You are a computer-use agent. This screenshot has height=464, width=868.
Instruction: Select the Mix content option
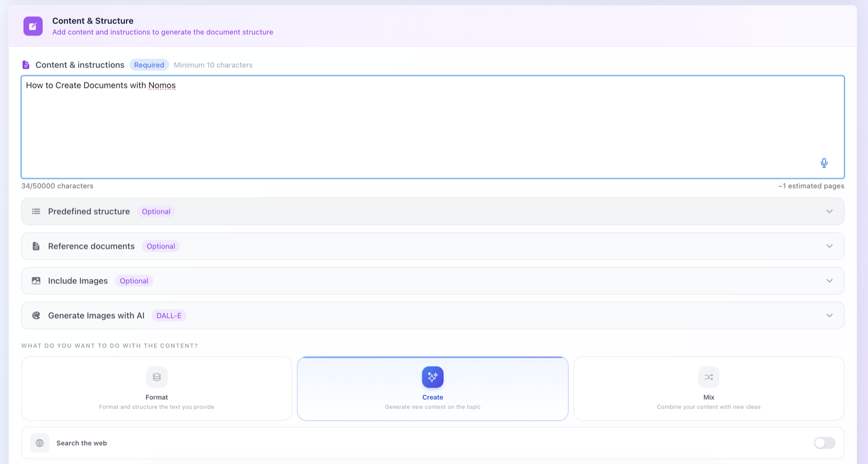709,388
